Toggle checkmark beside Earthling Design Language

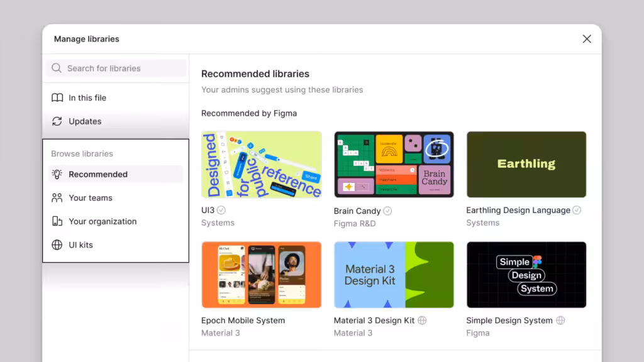[577, 210]
